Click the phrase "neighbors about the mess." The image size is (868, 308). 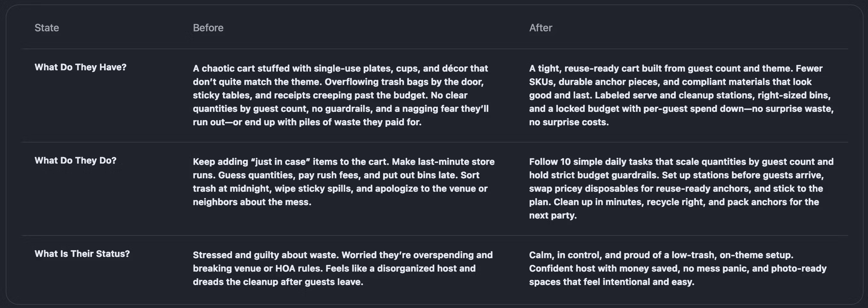pyautogui.click(x=252, y=202)
